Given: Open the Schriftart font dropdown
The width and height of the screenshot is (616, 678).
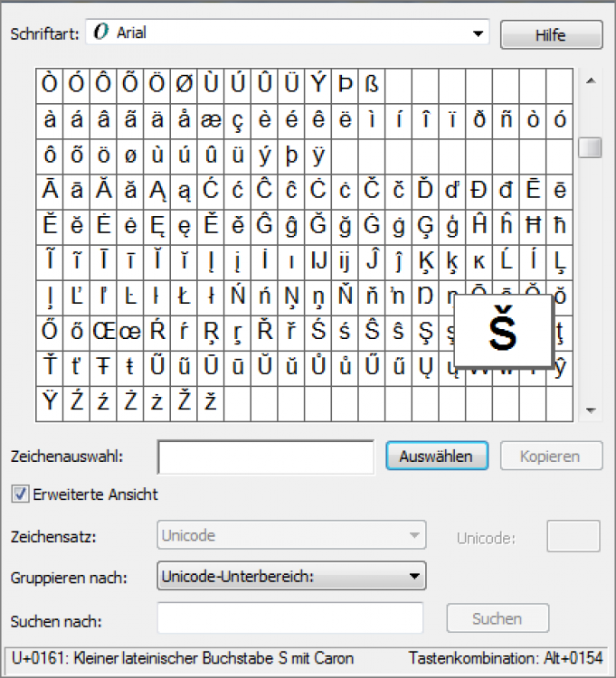Looking at the screenshot, I should coord(478,34).
